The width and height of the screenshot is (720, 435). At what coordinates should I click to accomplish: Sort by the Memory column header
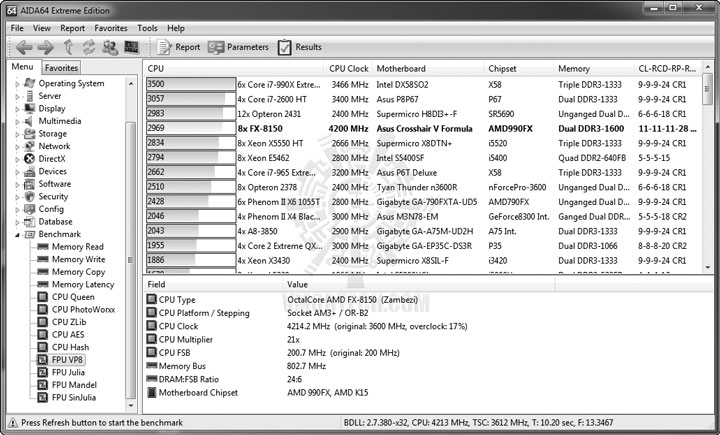594,68
